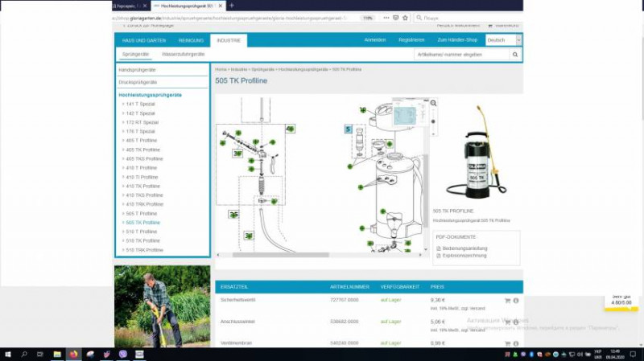Screen dimensions: 644x361
Task: Open the Industrie tab
Action: [x=229, y=40]
